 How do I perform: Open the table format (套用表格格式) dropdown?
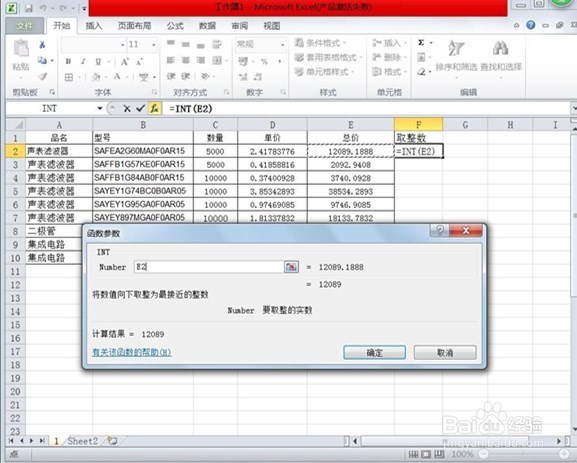point(329,57)
